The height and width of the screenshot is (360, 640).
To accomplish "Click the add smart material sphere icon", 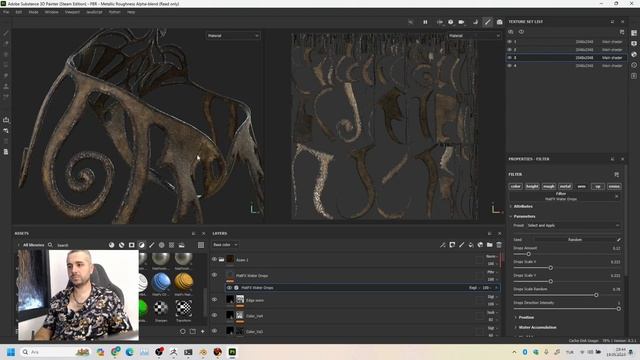I will click(x=480, y=245).
